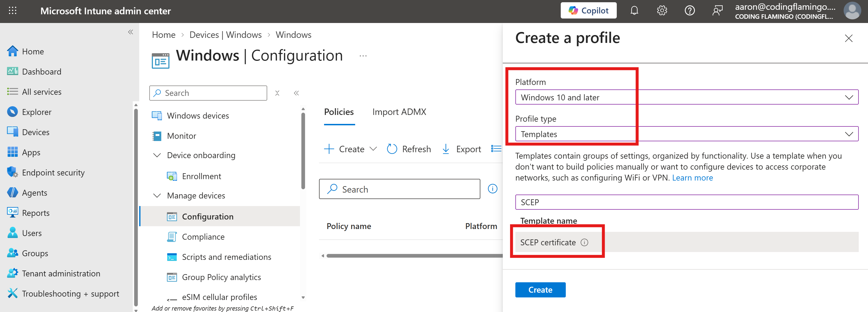Open Devices in the sidebar
868x312 pixels.
click(35, 132)
